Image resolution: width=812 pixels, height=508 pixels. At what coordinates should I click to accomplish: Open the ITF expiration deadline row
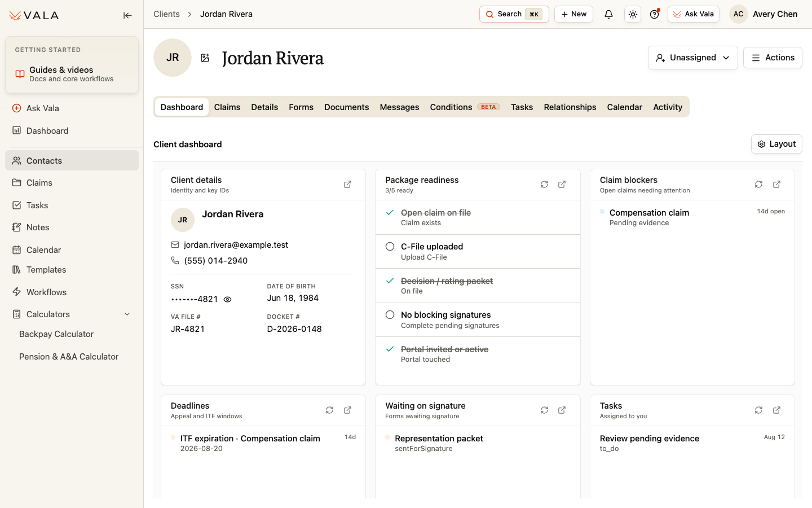pyautogui.click(x=263, y=443)
